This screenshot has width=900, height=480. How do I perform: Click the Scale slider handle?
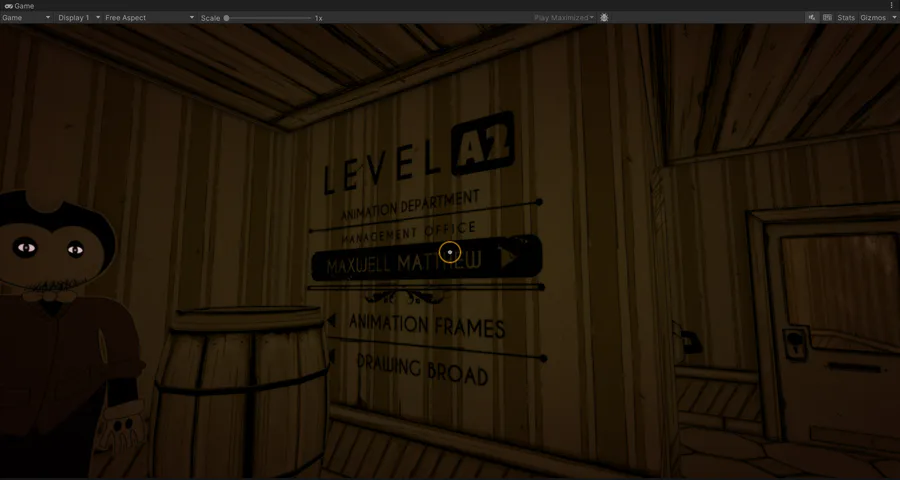tap(227, 18)
